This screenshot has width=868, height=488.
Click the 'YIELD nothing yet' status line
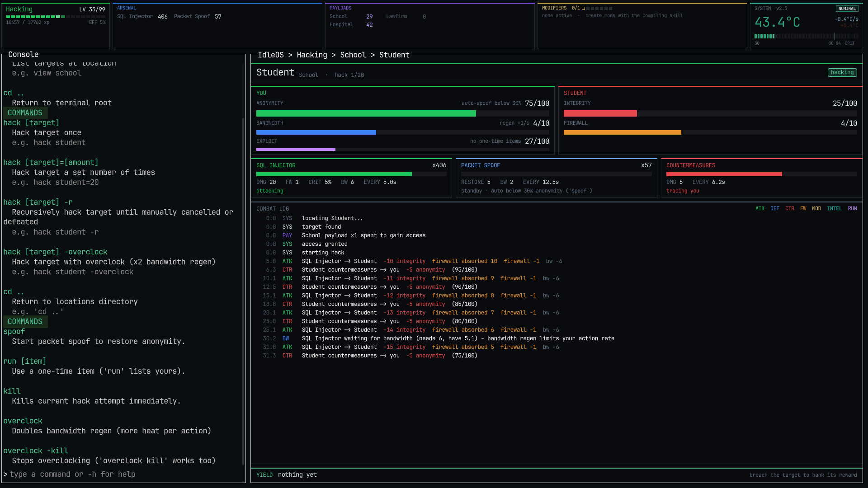287,475
